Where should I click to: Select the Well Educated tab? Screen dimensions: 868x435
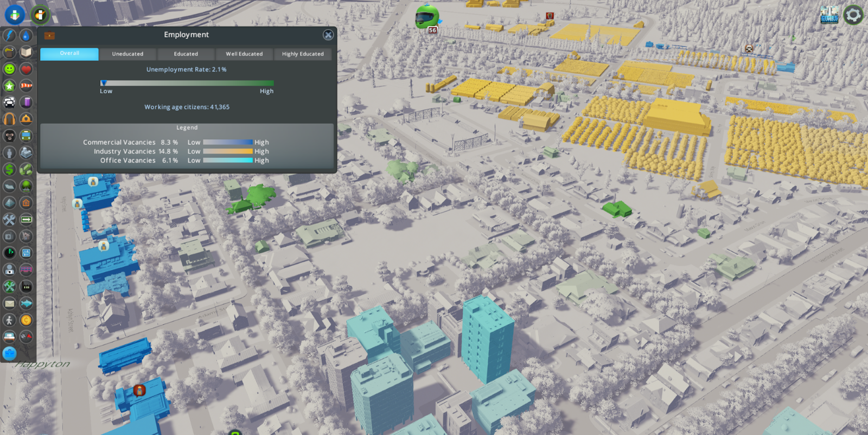244,54
